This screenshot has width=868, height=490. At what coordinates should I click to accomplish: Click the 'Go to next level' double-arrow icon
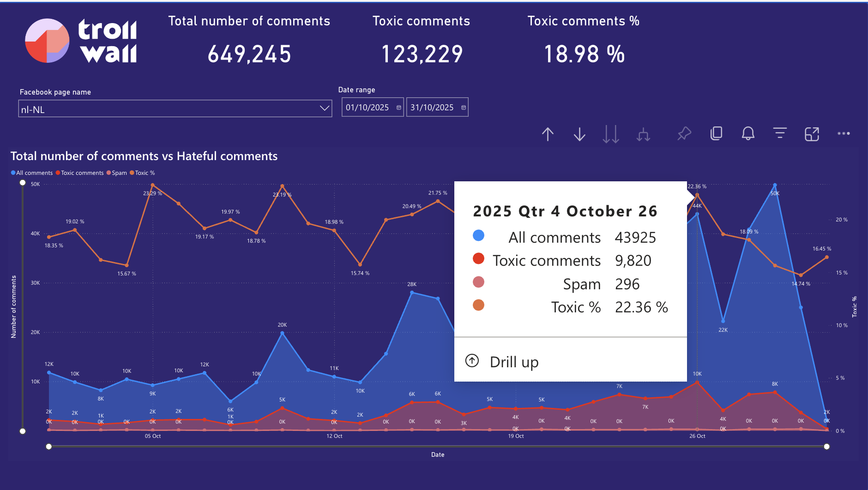click(x=610, y=134)
